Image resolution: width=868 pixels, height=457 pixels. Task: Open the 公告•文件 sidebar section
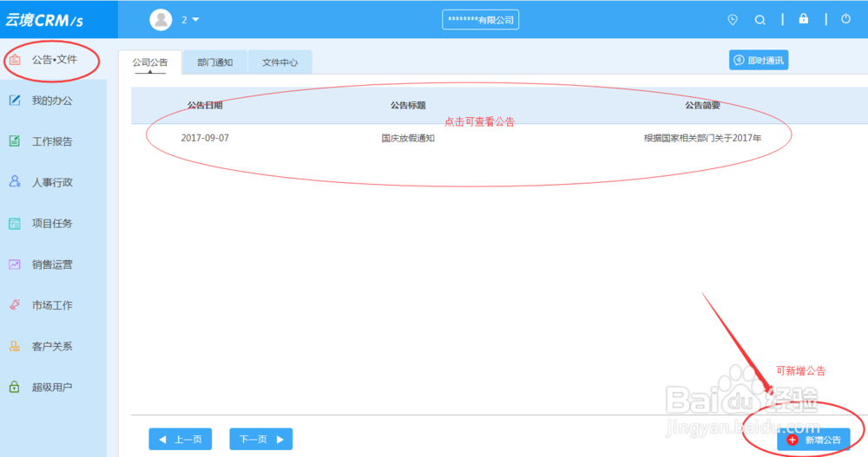pyautogui.click(x=53, y=60)
